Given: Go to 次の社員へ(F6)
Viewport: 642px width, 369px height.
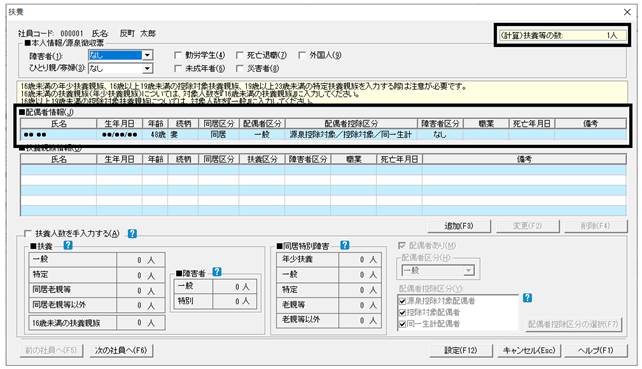Looking at the screenshot, I should tap(121, 351).
